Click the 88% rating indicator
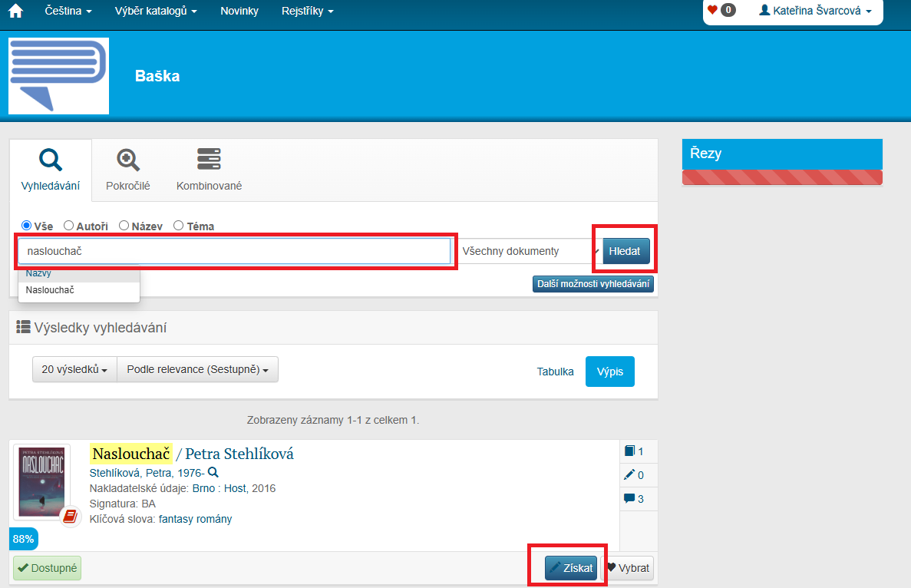The height and width of the screenshot is (588, 911). coord(23,539)
